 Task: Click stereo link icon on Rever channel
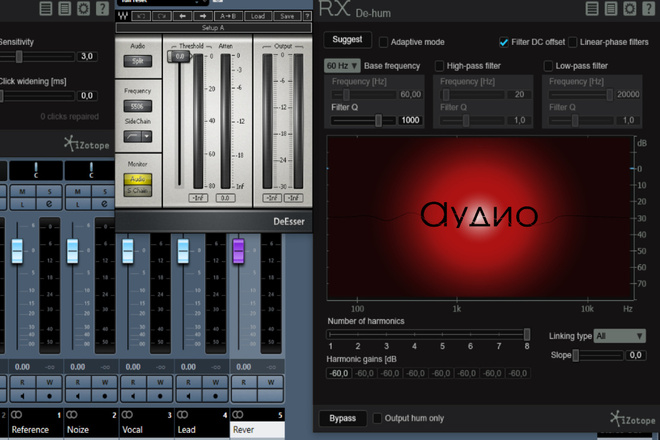[238, 415]
